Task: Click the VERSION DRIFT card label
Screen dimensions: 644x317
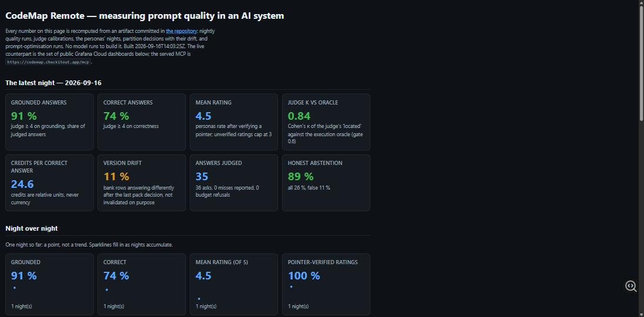Action: pos(123,163)
